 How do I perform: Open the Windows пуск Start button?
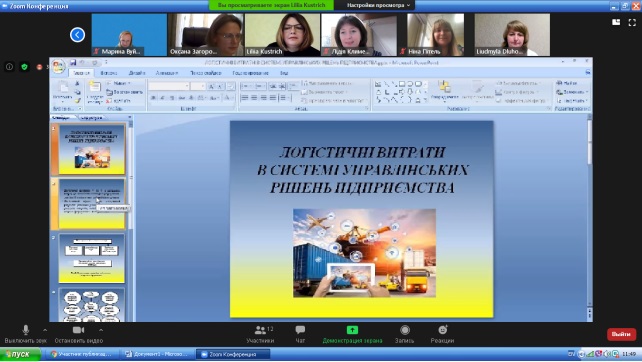point(20,354)
